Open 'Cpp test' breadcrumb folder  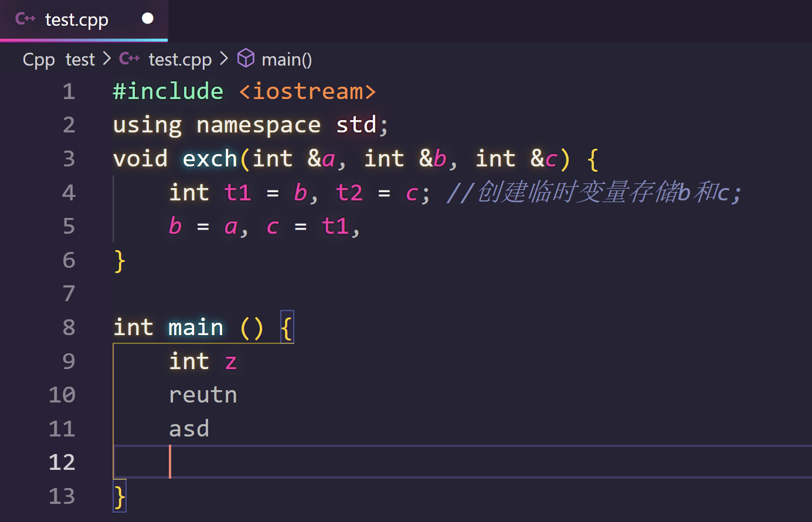(x=59, y=60)
